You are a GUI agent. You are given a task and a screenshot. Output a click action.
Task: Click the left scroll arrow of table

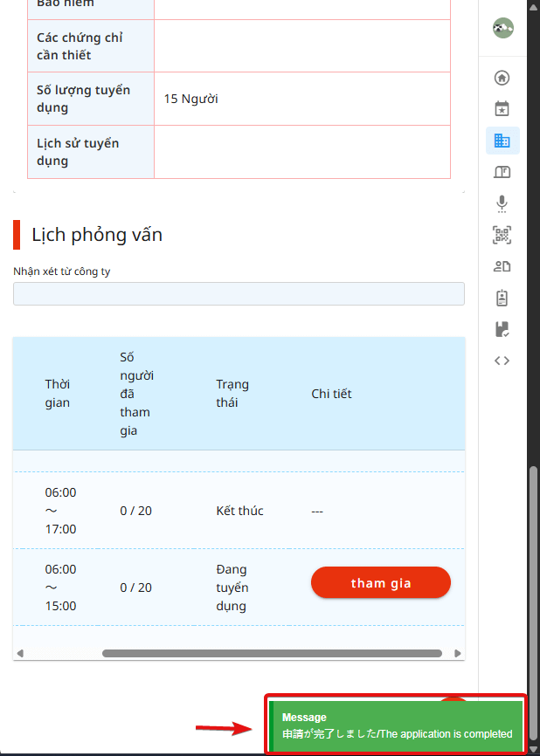point(20,653)
